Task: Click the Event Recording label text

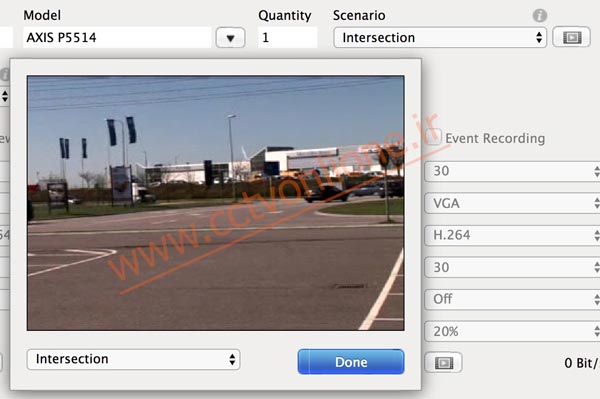Action: (495, 138)
